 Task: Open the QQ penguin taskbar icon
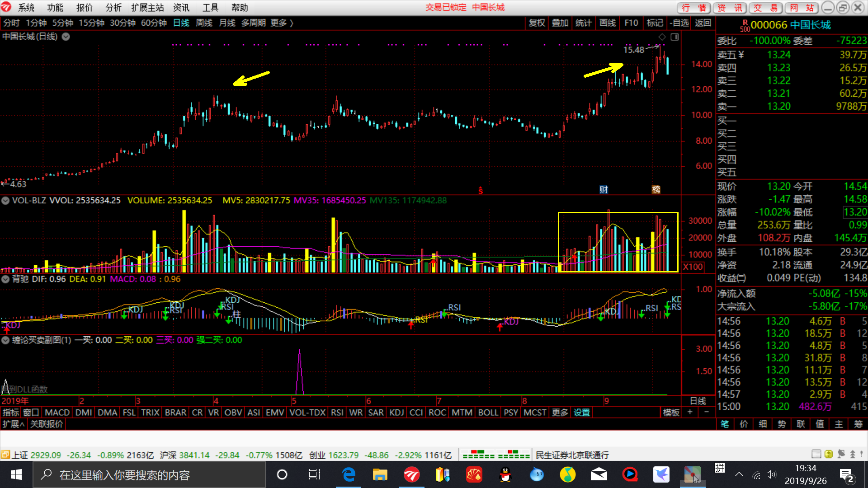(505, 474)
